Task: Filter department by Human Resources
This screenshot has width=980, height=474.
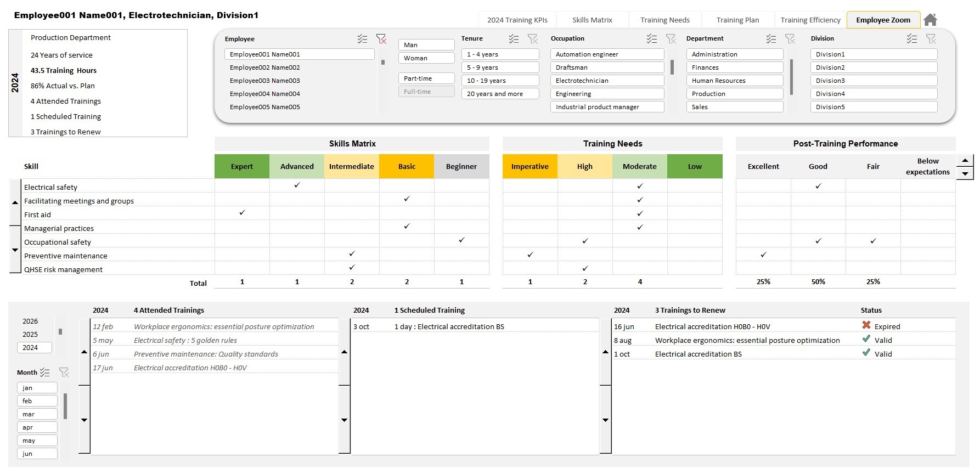Action: [735, 81]
